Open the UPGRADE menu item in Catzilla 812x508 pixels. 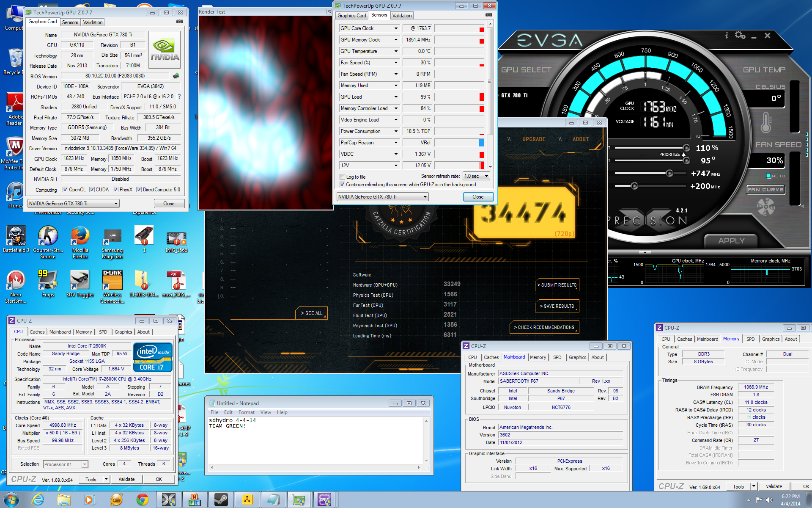click(534, 139)
